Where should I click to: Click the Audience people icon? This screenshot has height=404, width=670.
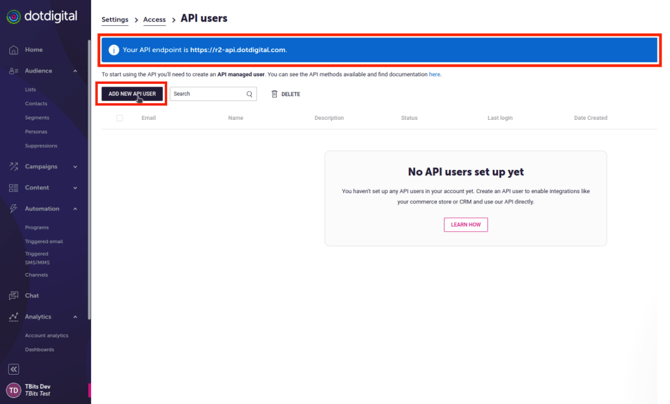[x=13, y=71]
